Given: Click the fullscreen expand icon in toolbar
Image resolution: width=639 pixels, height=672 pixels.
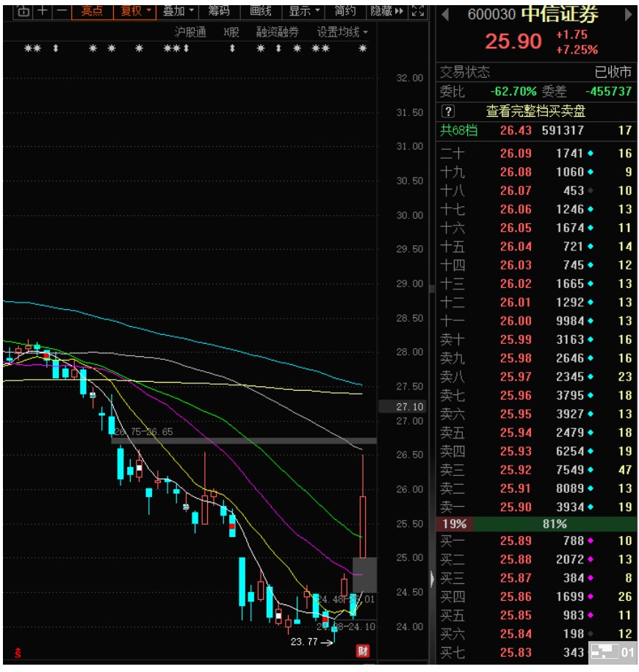Looking at the screenshot, I should pos(418,11).
